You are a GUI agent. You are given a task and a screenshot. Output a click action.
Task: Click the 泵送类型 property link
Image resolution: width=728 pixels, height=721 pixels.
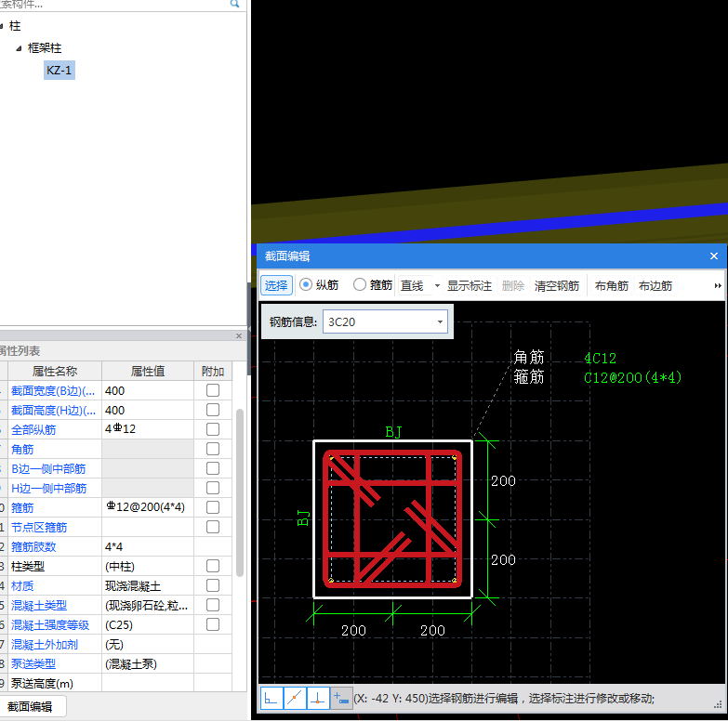point(33,664)
